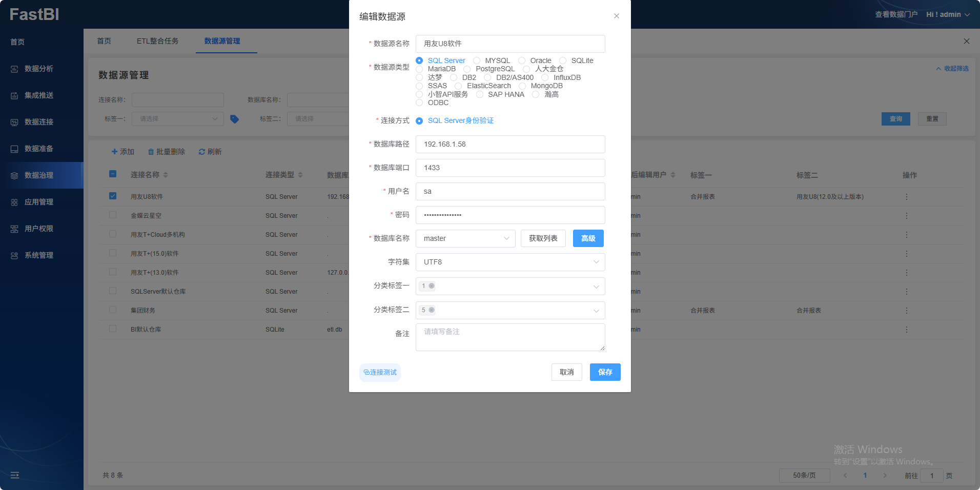980x490 pixels.
Task: Go to the 首页 tab
Action: (x=104, y=41)
